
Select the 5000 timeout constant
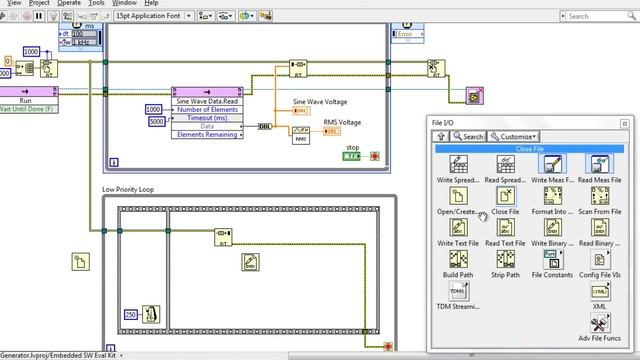coord(157,121)
